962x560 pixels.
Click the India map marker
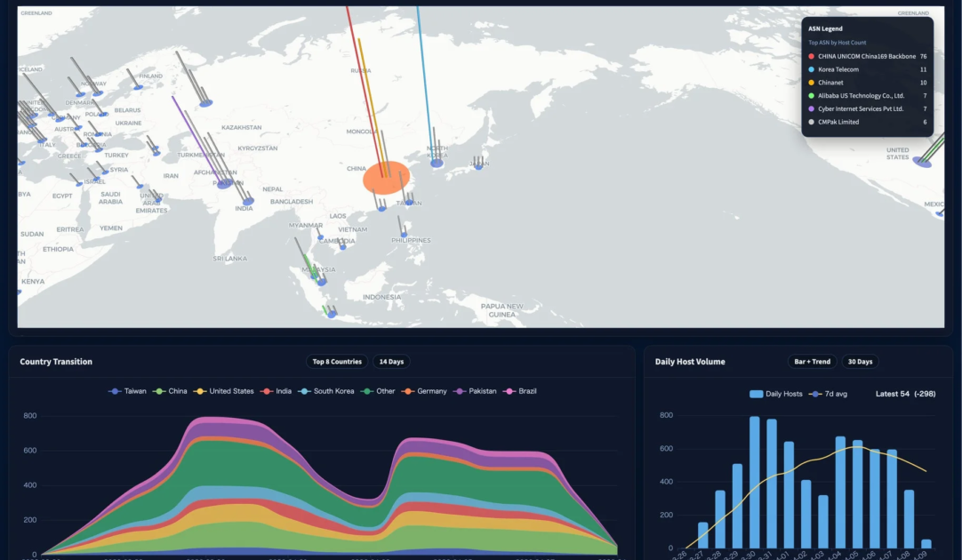pyautogui.click(x=248, y=202)
